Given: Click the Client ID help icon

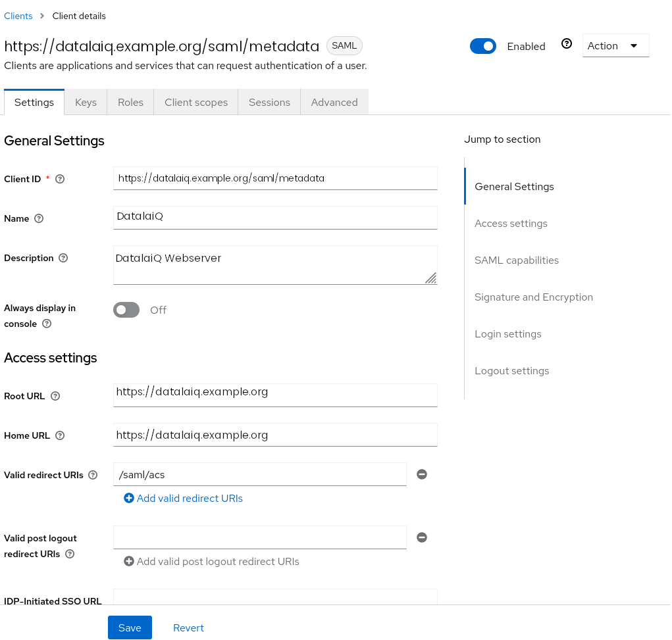Looking at the screenshot, I should (x=60, y=179).
